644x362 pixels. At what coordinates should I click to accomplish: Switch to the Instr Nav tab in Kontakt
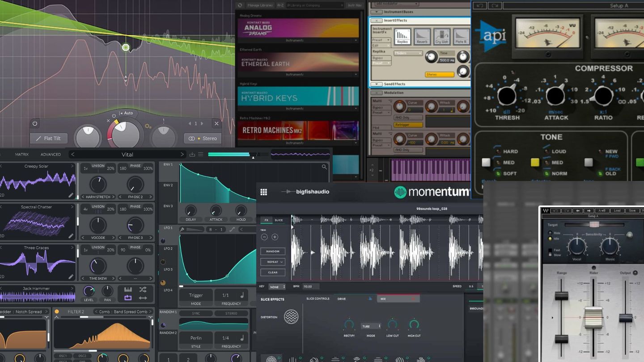355,5
